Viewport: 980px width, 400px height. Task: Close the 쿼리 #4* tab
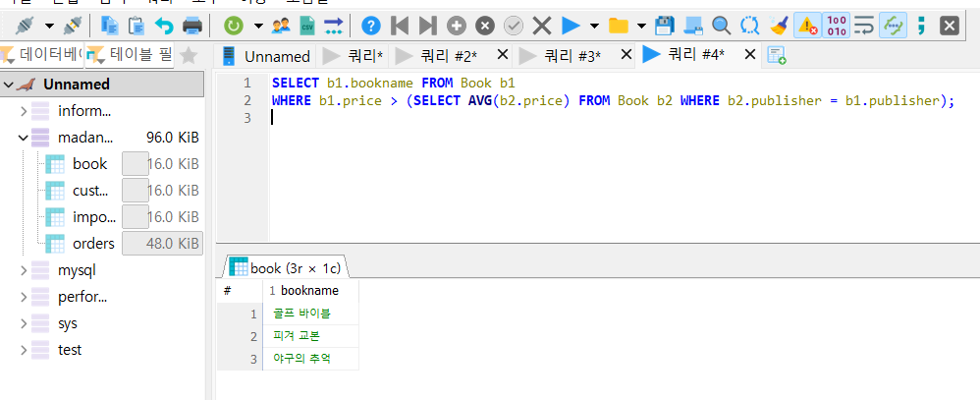point(750,54)
